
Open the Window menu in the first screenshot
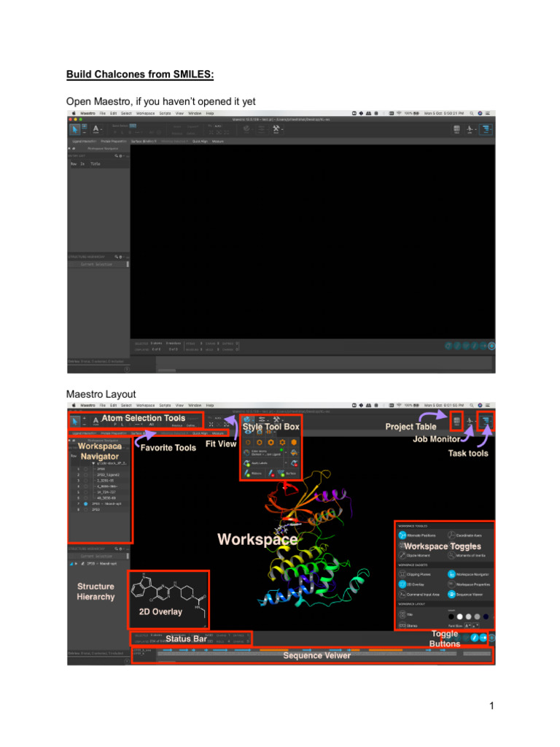tap(195, 113)
